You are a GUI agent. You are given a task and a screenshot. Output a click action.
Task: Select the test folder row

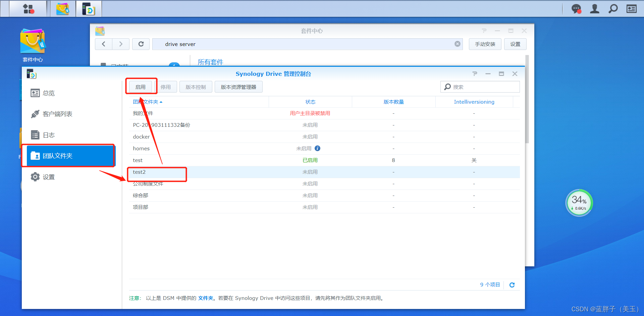[x=324, y=160]
